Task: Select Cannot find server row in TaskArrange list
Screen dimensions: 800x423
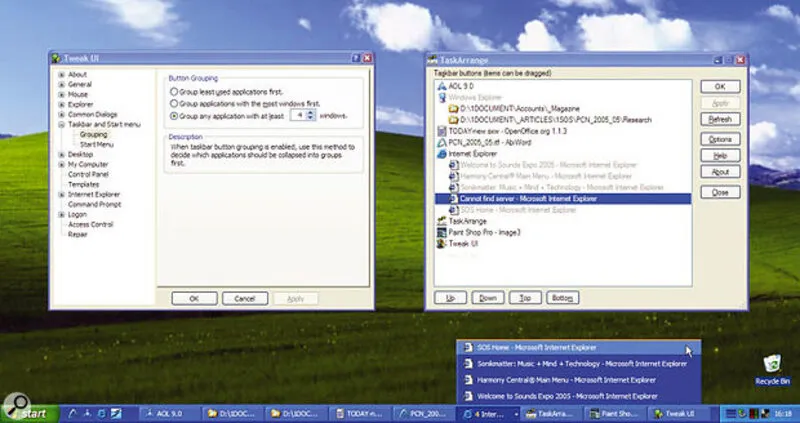Action: pos(563,198)
